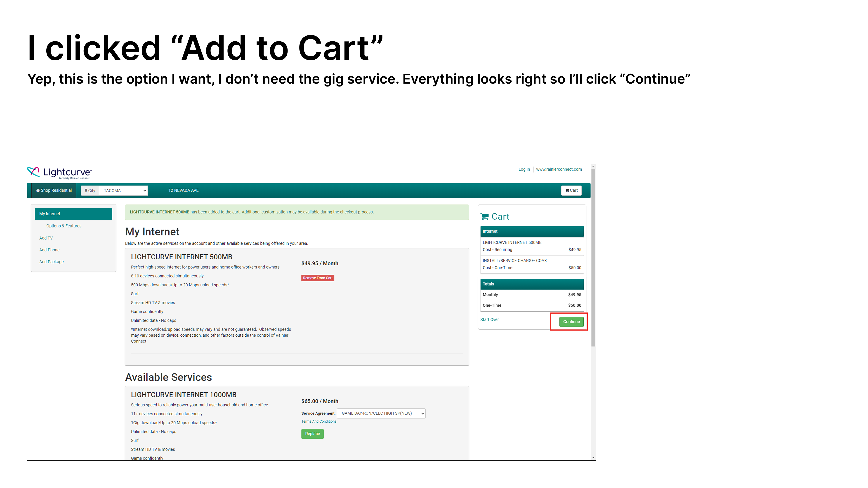Image resolution: width=868 pixels, height=488 pixels.
Task: Open the Cart button in header bar
Action: click(571, 190)
